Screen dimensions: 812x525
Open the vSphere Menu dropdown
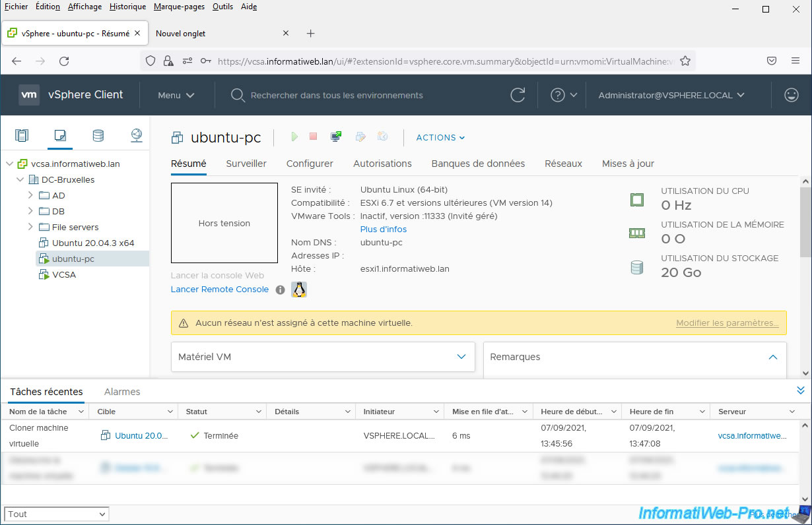tap(176, 95)
